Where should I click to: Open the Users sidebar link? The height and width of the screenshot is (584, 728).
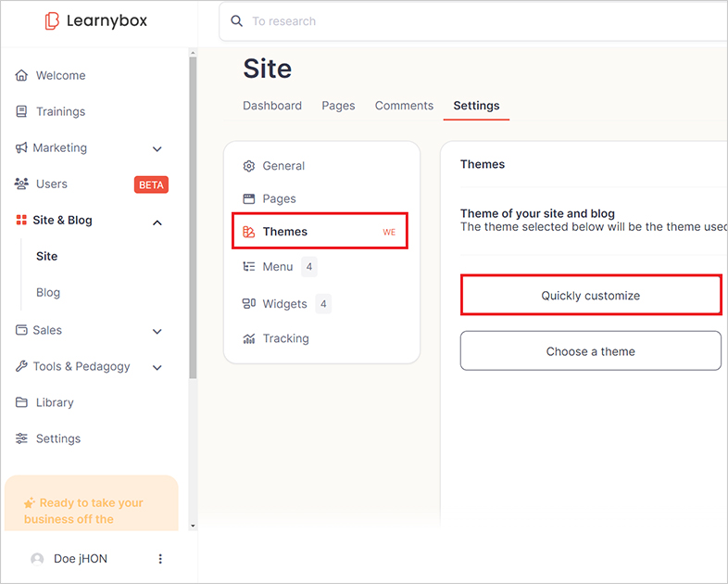coord(52,184)
